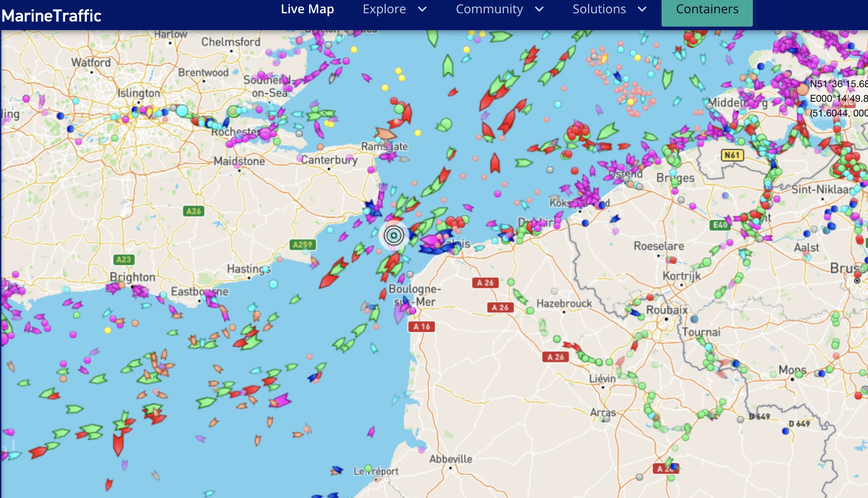Select the blue vessel icon east of Koksijde coast
868x498 pixels.
click(615, 219)
